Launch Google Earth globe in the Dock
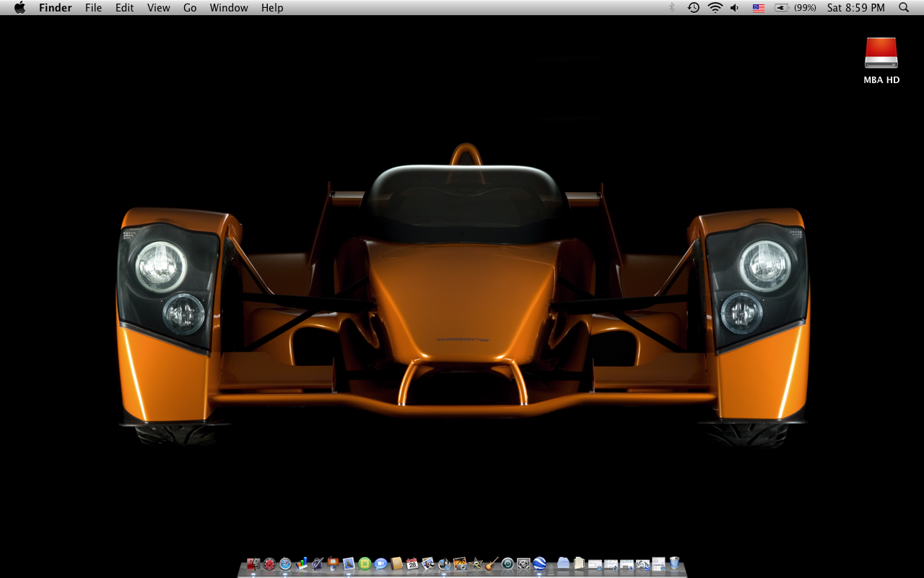This screenshot has height=578, width=924. [539, 564]
